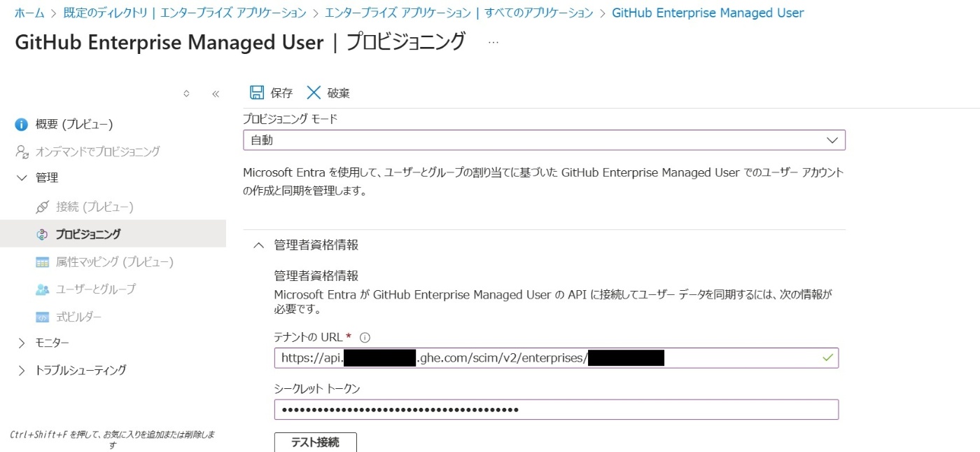
Task: Click the info icon next to テナントの URL
Action: click(x=364, y=337)
